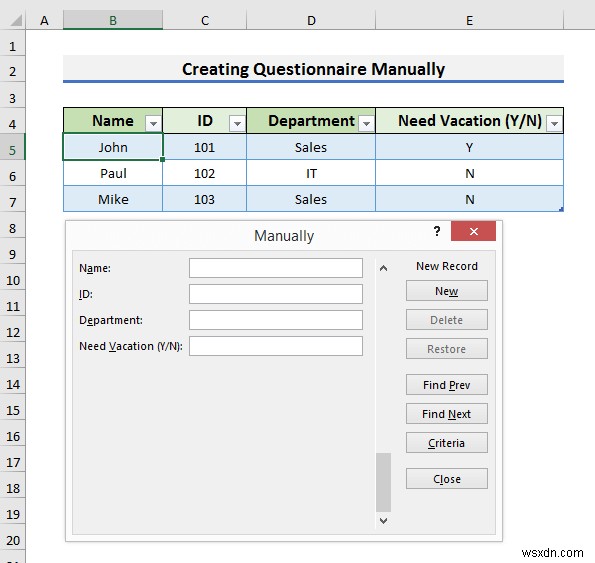Select Mike's Sales department cell
The height and width of the screenshot is (563, 595).
[x=311, y=199]
